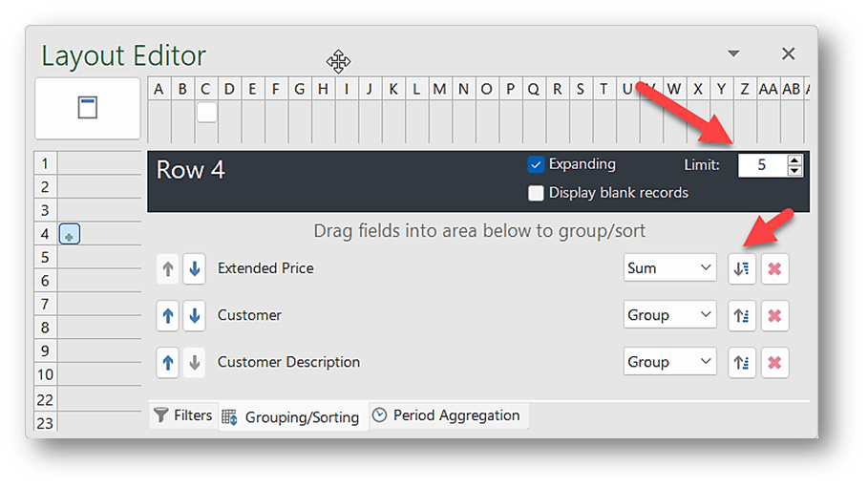Open the Sum aggregation dropdown
Viewport: 868px width, 488px height.
coord(669,269)
